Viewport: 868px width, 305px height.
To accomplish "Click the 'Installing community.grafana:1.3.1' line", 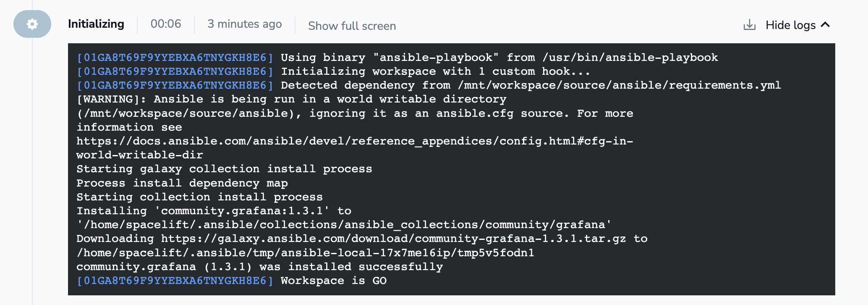I will pyautogui.click(x=214, y=211).
